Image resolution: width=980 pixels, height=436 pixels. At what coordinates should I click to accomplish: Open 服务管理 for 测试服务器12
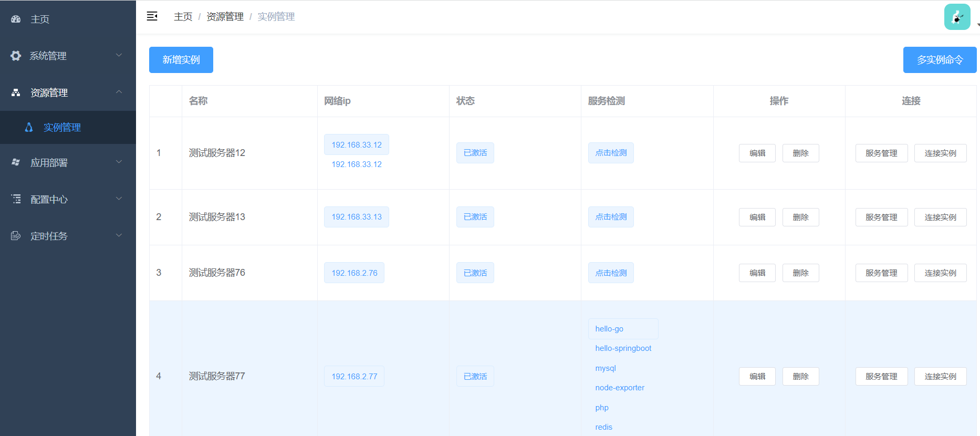coord(881,153)
